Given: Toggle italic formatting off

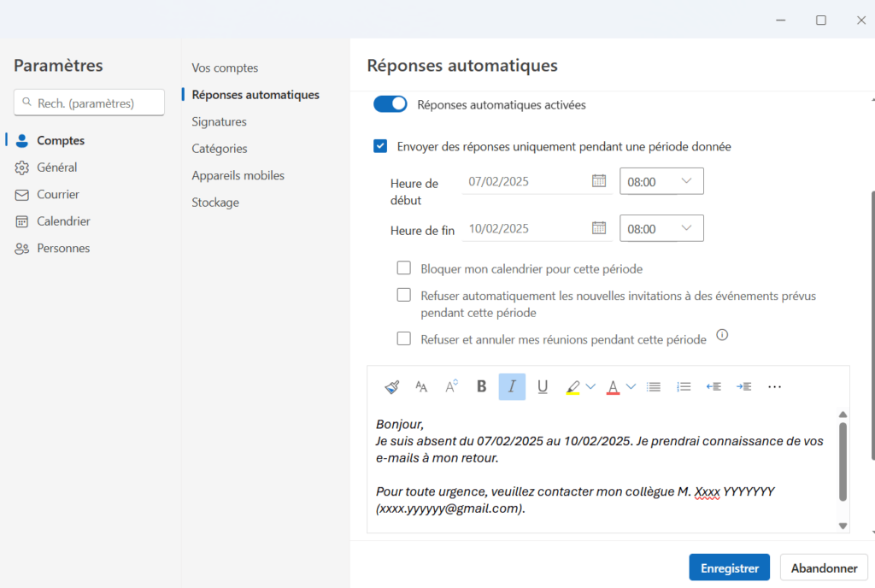Looking at the screenshot, I should pyautogui.click(x=512, y=386).
